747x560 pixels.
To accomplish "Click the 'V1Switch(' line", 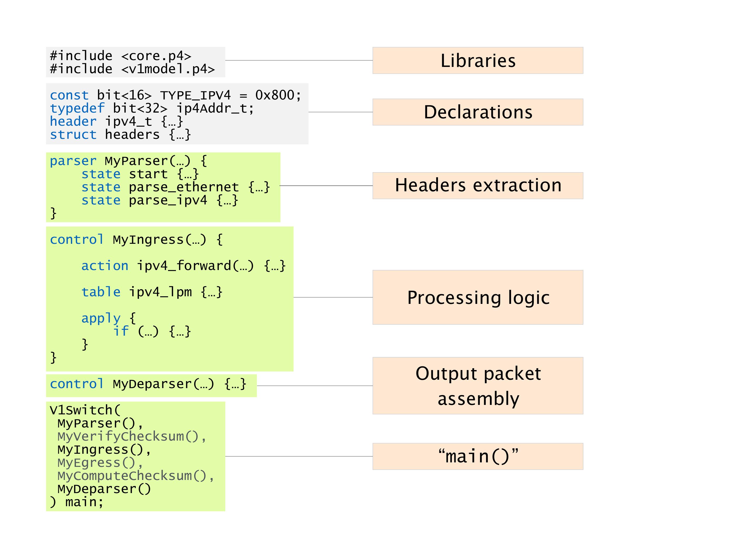I will [85, 410].
